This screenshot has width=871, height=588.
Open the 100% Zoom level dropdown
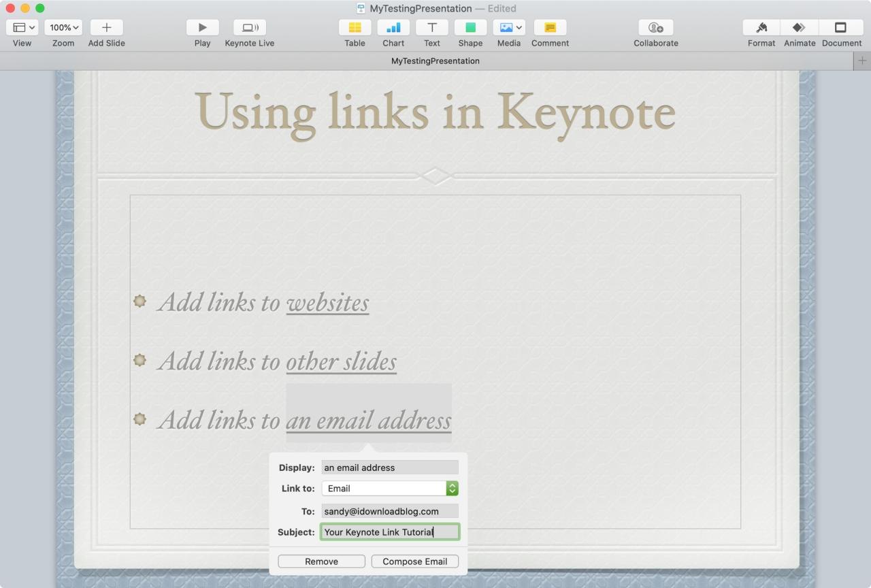[x=63, y=28]
